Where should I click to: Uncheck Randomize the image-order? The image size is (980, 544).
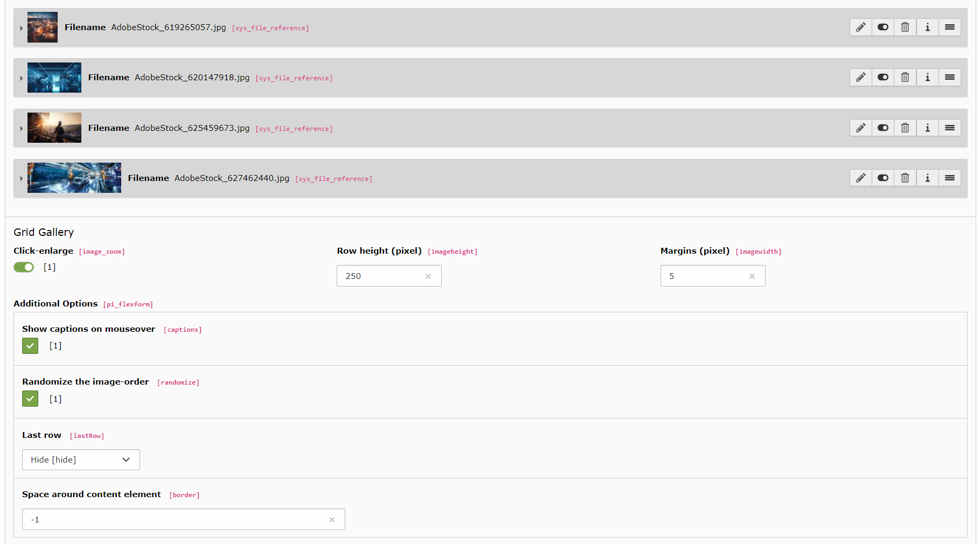click(30, 399)
